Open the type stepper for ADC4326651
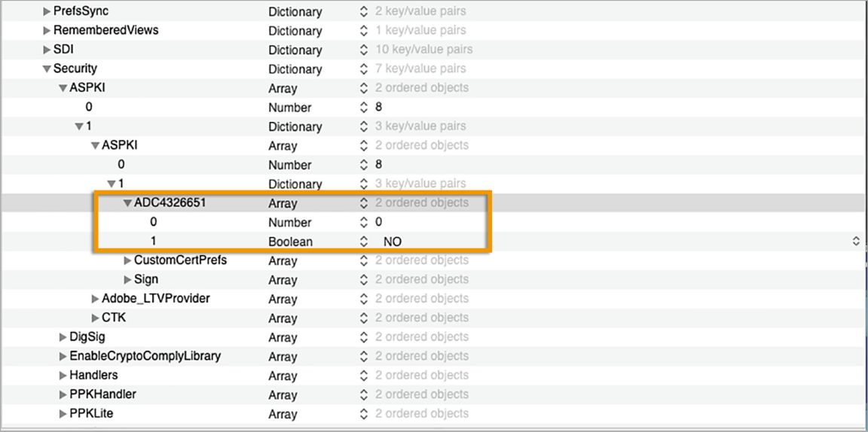The width and height of the screenshot is (868, 432). coord(364,203)
